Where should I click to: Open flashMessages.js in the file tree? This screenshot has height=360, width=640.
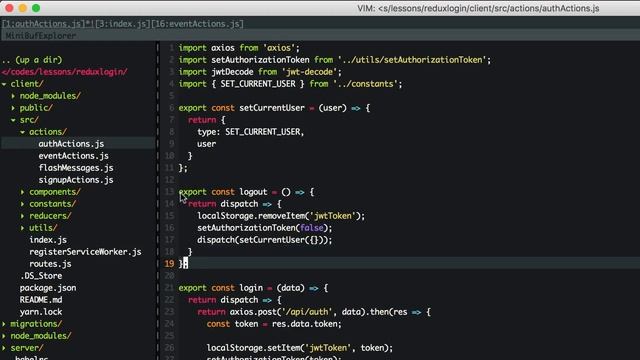pos(76,168)
